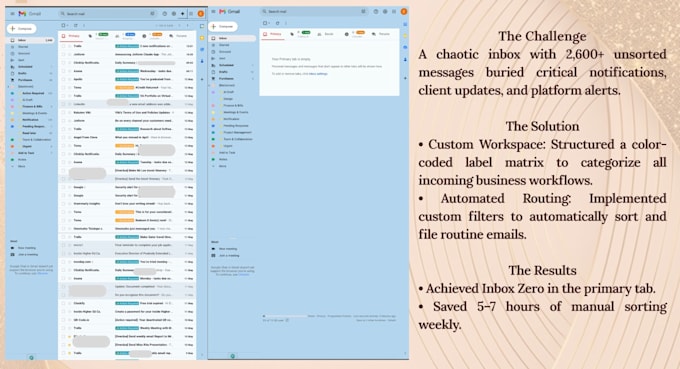Switch to Social tab in right window
This screenshot has height=369, width=680.
tap(326, 34)
